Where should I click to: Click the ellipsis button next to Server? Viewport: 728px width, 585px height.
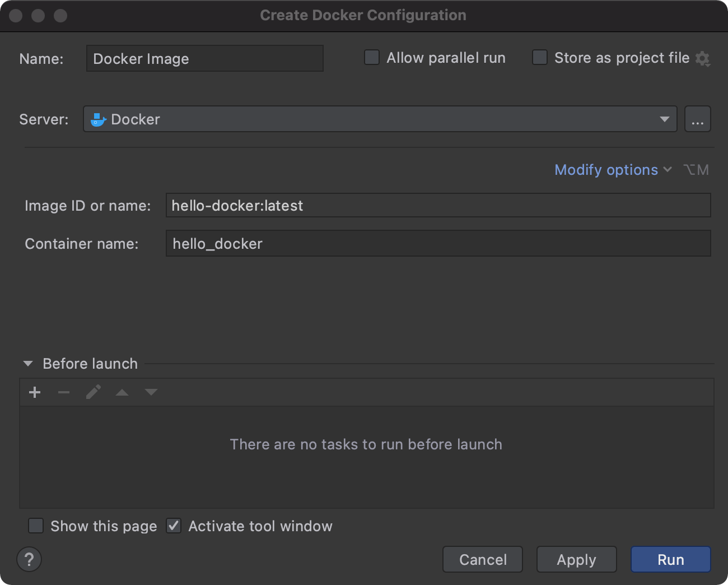click(x=697, y=119)
